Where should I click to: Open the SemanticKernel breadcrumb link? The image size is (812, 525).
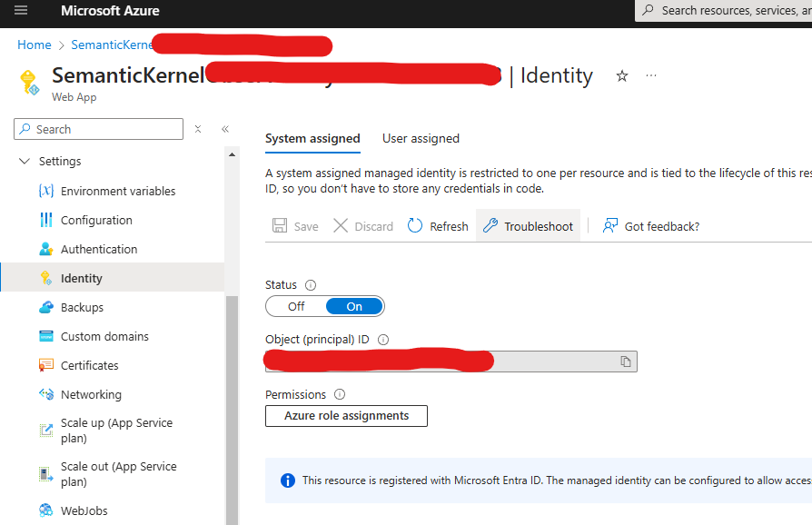112,45
